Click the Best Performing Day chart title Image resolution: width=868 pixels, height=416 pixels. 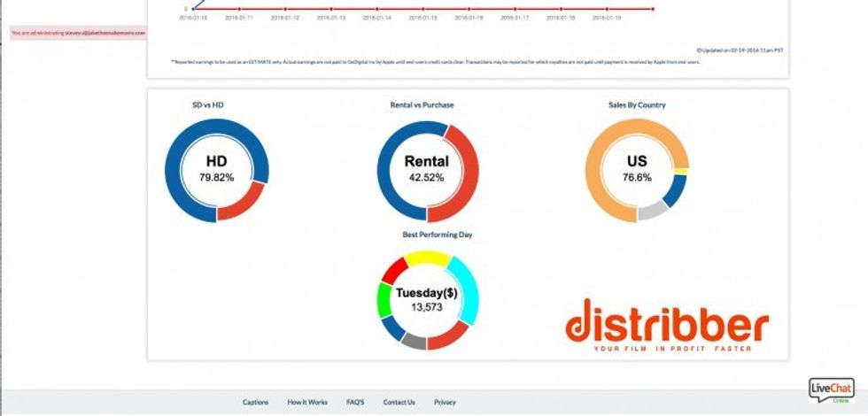pos(438,235)
